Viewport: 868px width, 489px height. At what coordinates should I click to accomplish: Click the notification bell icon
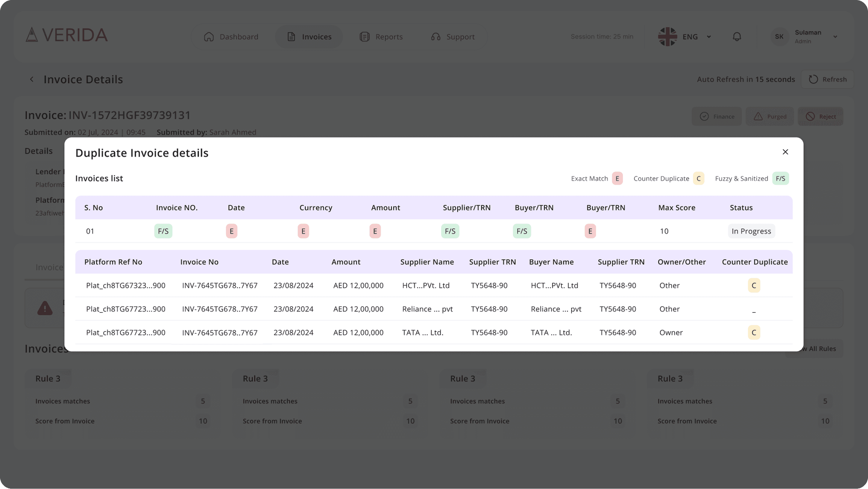click(x=737, y=37)
